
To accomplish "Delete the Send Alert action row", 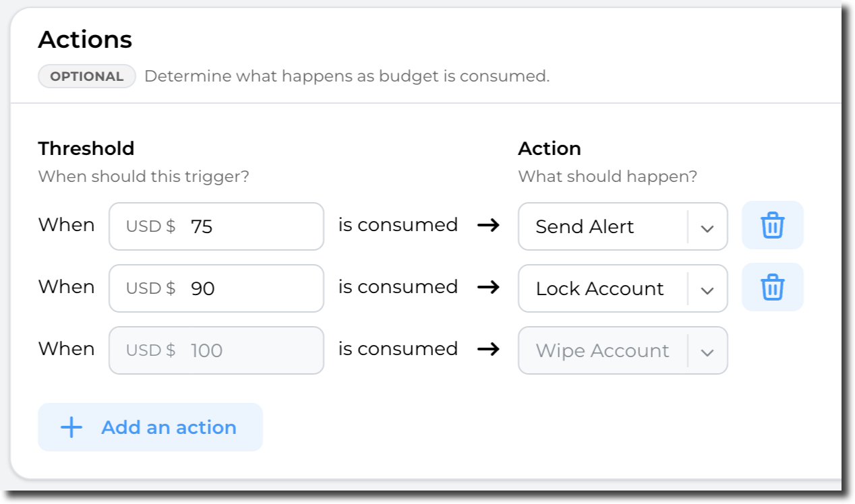I will coord(772,225).
